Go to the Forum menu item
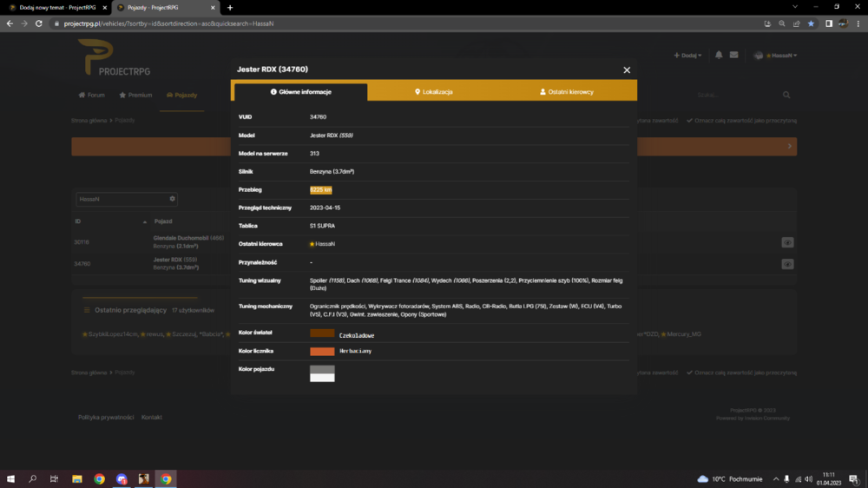The height and width of the screenshot is (488, 868). (91, 96)
